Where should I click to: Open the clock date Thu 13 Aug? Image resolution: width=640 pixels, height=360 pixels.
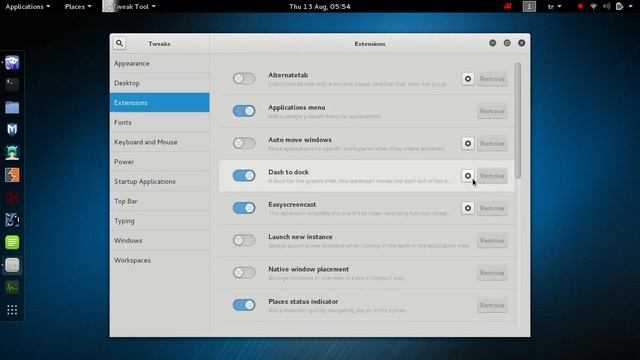click(x=320, y=7)
